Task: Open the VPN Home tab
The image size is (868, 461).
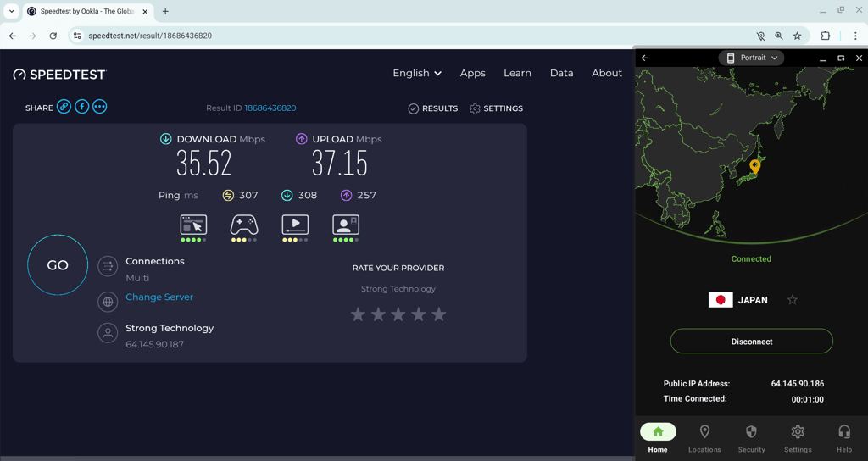Action: [x=658, y=438]
